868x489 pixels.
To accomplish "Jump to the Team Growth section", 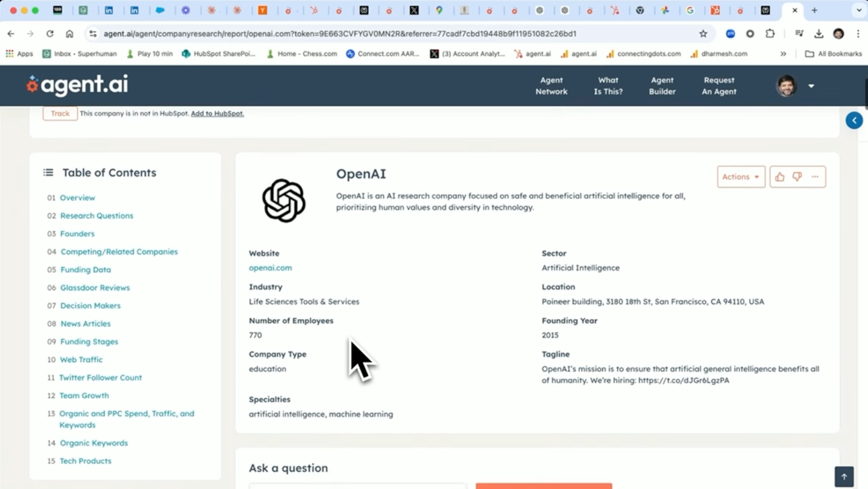I will (84, 395).
